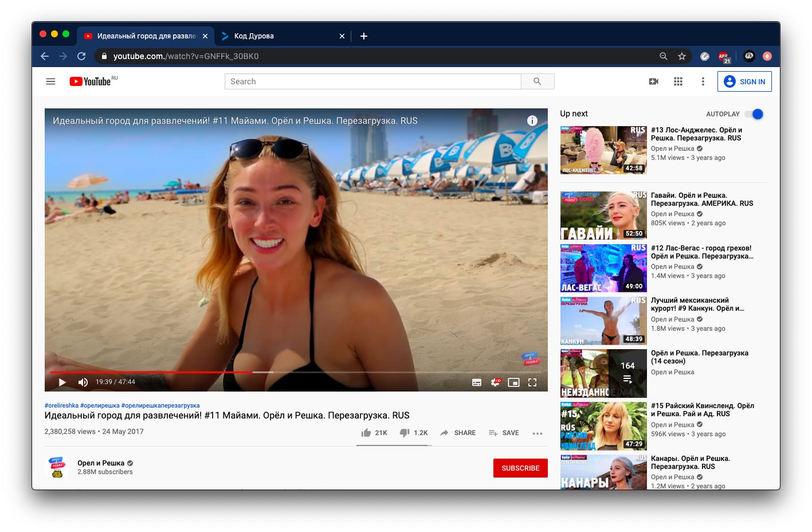Enable the miniplayer view
812x532 pixels.
pos(513,382)
